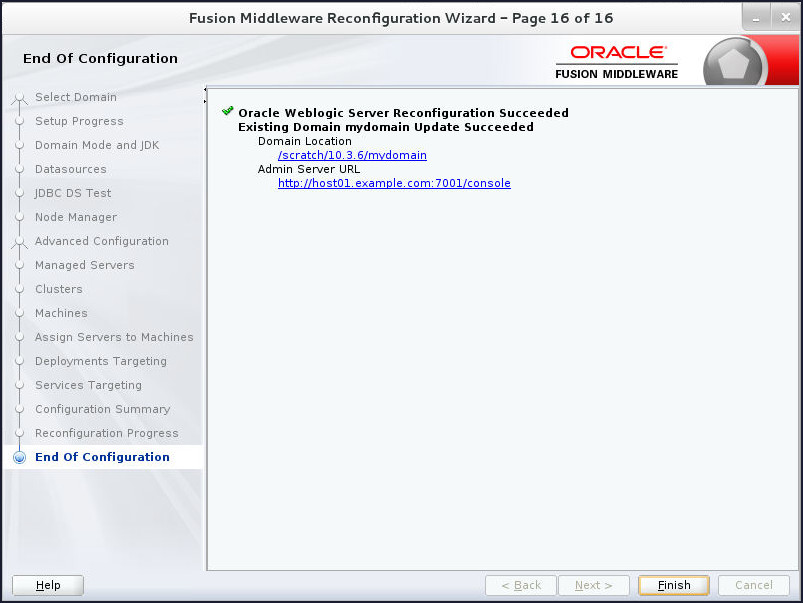Click the End Of Configuration page heading
Screen dimensions: 803x603
point(100,58)
